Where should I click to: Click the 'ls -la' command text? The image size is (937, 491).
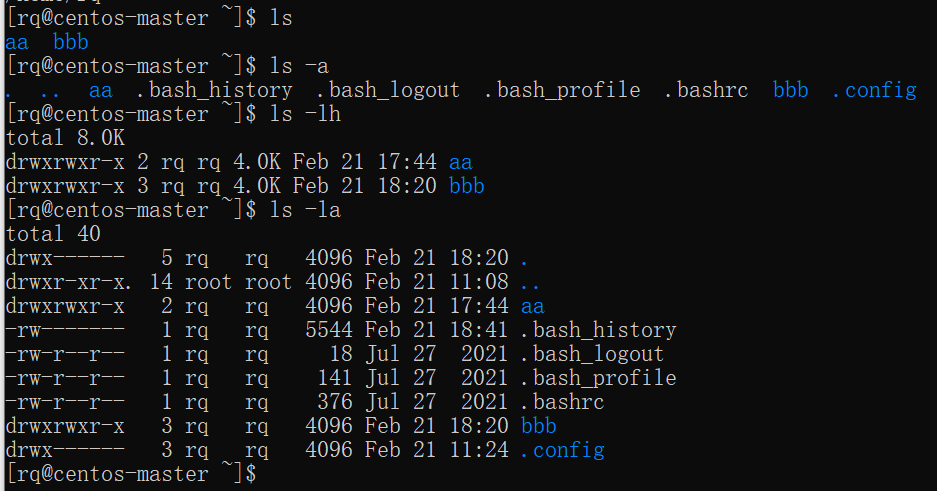pos(305,210)
